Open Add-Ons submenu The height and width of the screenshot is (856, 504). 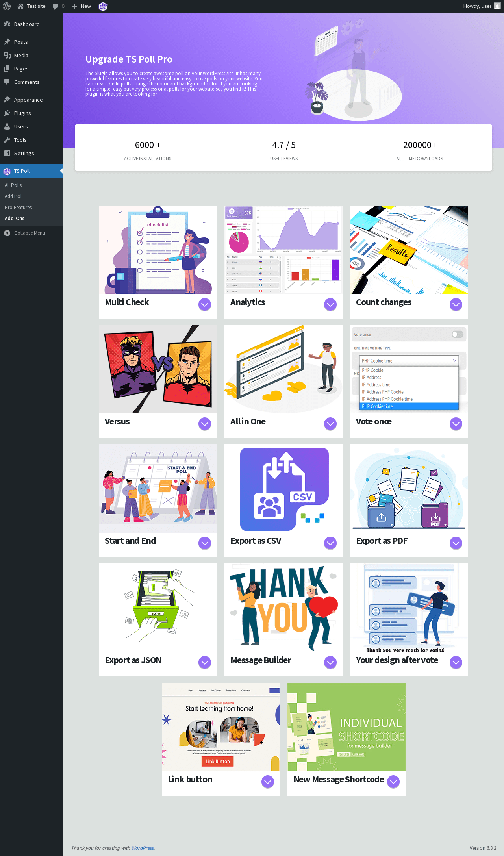(x=31, y=218)
